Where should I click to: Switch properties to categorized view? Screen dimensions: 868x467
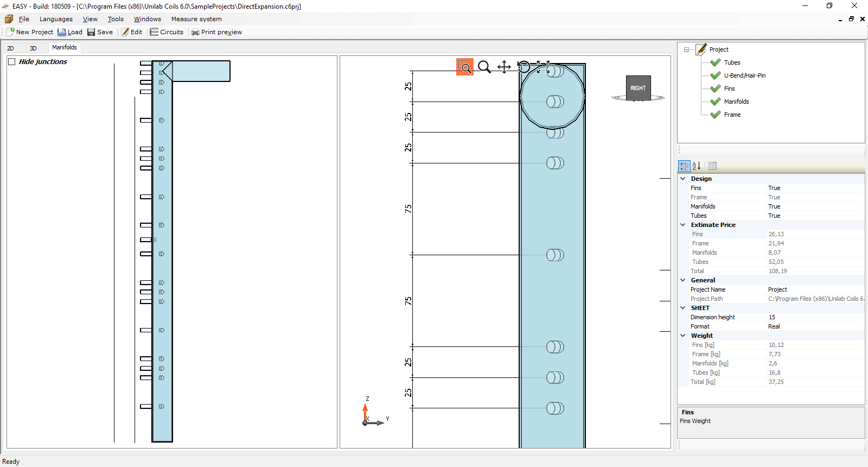(684, 166)
